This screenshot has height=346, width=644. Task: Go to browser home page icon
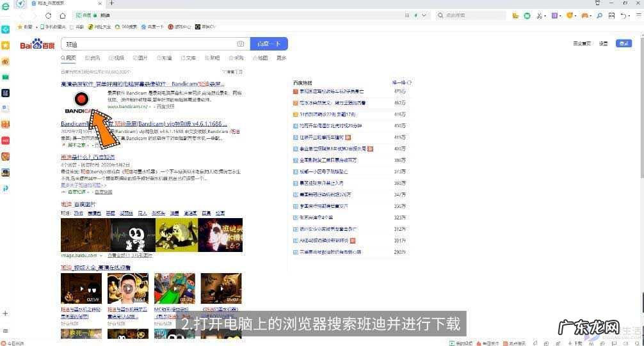pos(63,15)
